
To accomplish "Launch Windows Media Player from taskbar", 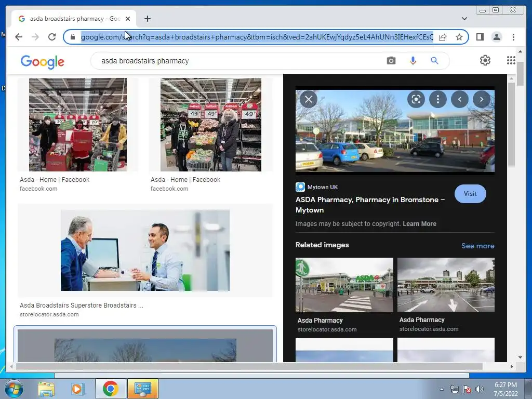I will tap(77, 389).
